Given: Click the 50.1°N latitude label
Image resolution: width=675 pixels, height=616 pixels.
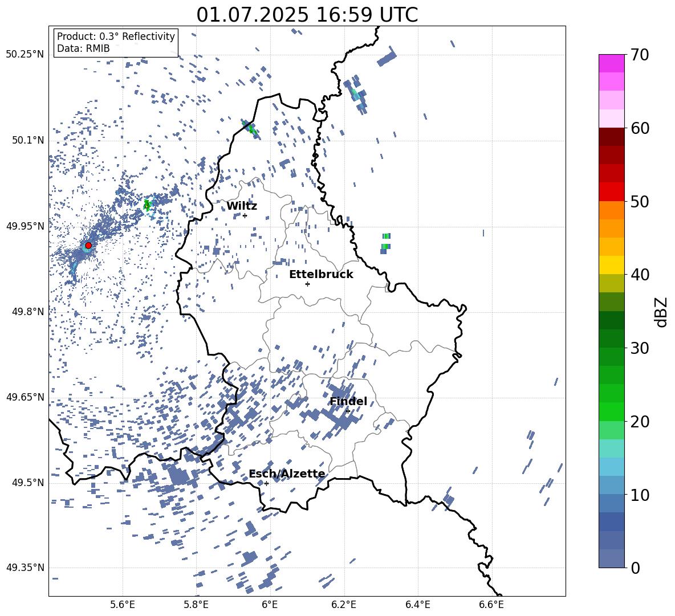Looking at the screenshot, I should (x=29, y=140).
